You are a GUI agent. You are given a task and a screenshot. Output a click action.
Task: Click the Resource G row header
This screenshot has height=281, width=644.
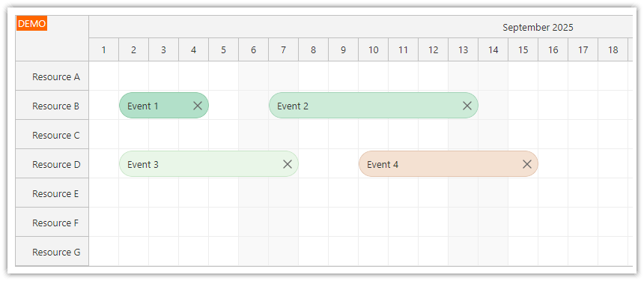(52, 252)
